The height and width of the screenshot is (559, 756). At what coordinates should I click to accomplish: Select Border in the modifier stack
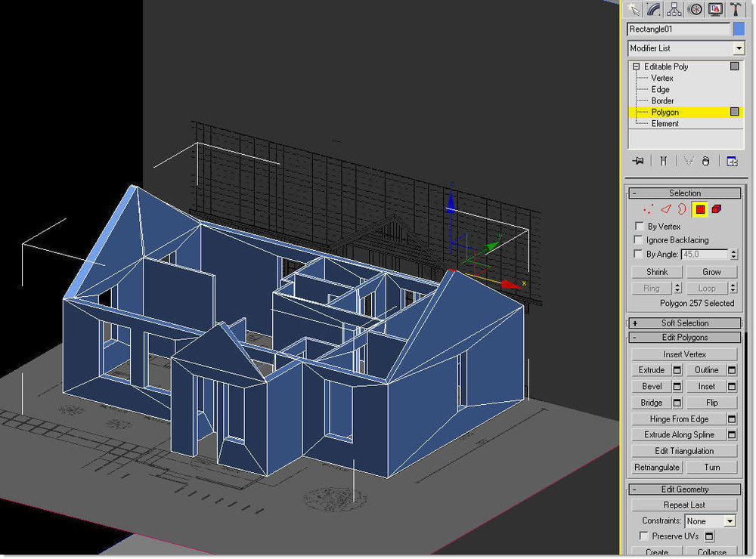click(x=662, y=100)
